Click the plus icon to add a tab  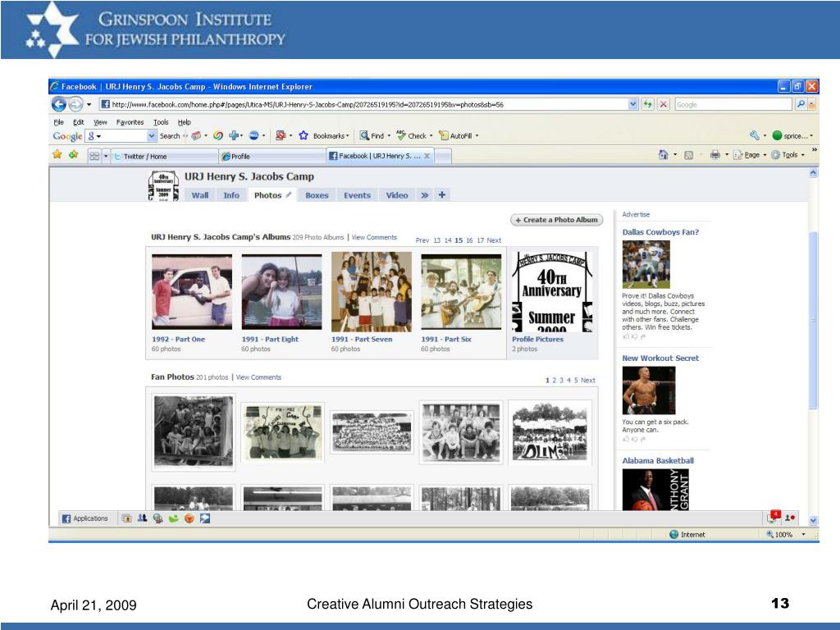[442, 195]
